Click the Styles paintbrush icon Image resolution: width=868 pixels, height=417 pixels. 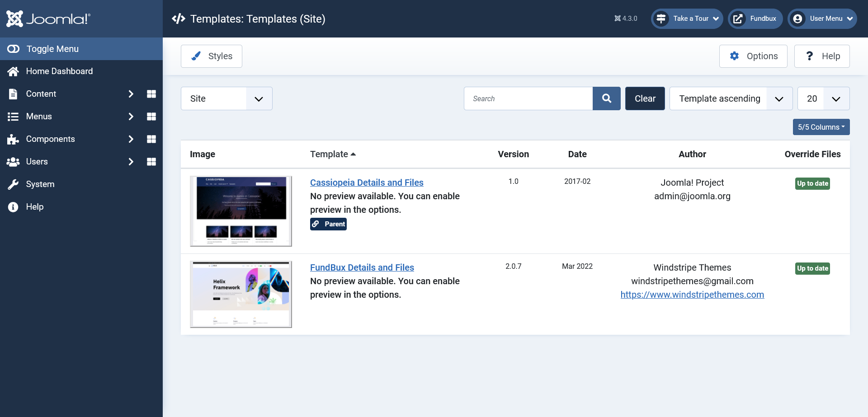(196, 56)
